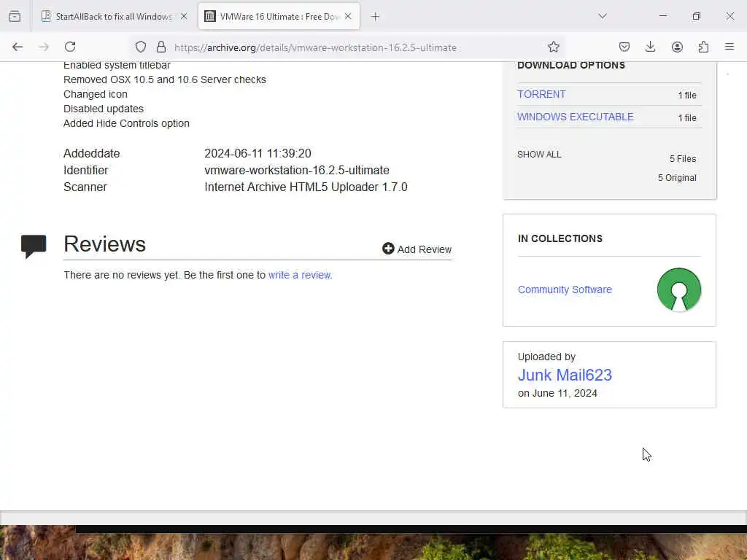The width and height of the screenshot is (747, 560).
Task: Click the Addeddate value 2024-06-11 11:39:20
Action: coord(258,153)
